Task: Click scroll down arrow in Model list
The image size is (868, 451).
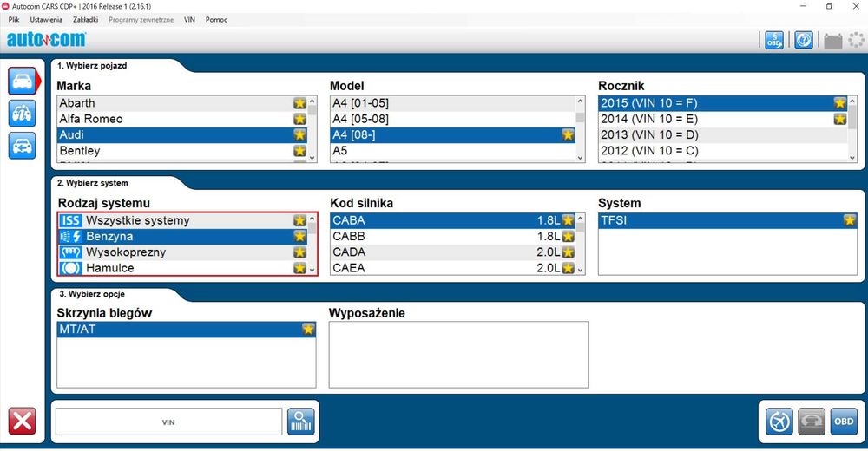Action: pos(580,158)
